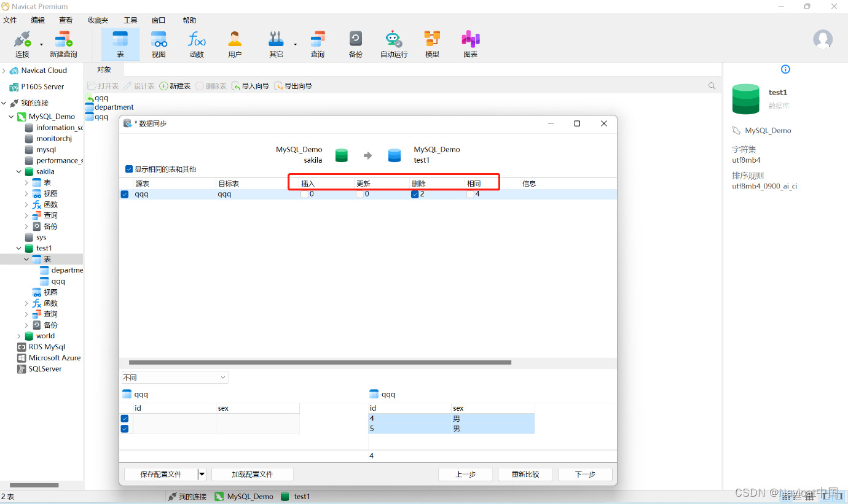Click the horizontal scrollbar in sync dialog
The height and width of the screenshot is (504, 848).
pyautogui.click(x=320, y=363)
